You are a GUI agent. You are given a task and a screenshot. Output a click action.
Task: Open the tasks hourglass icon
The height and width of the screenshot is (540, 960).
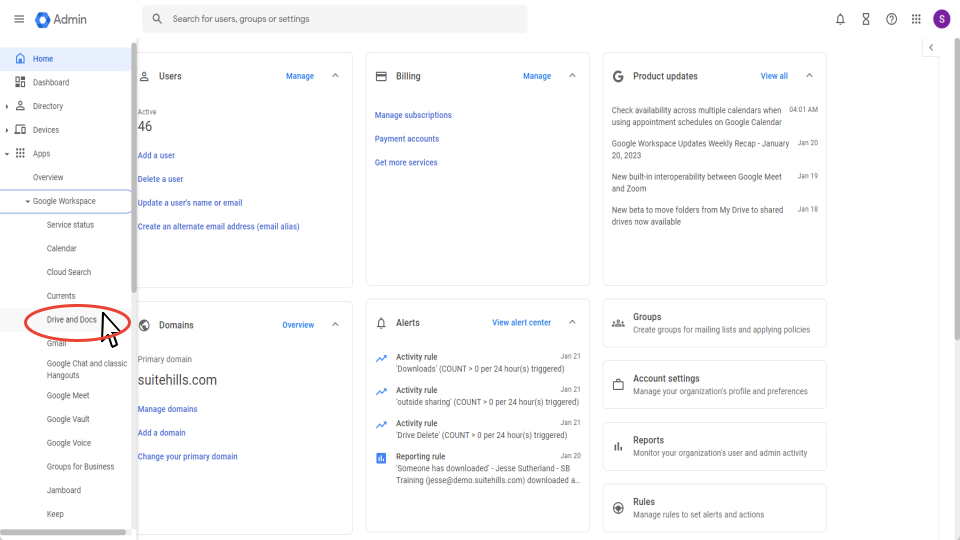866,20
